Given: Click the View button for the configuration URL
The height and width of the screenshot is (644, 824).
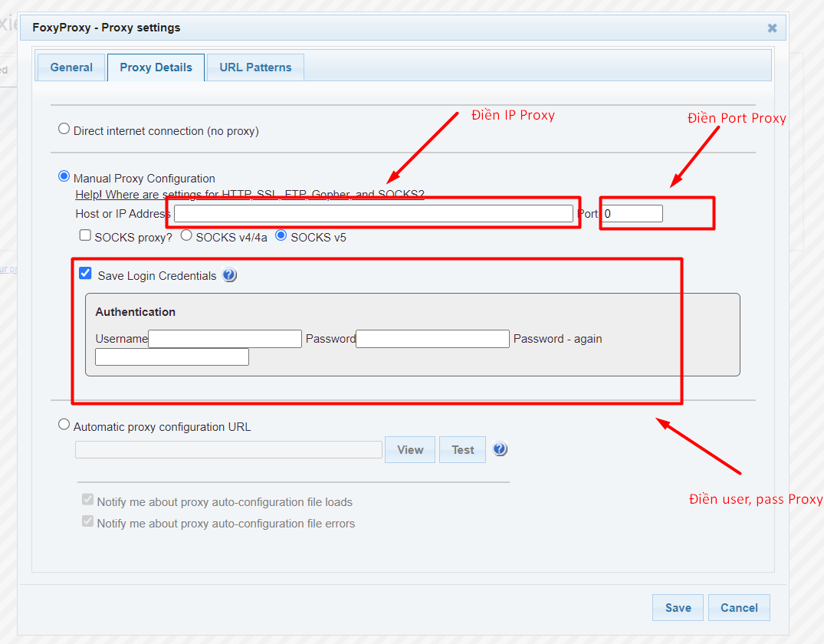Looking at the screenshot, I should pos(409,449).
